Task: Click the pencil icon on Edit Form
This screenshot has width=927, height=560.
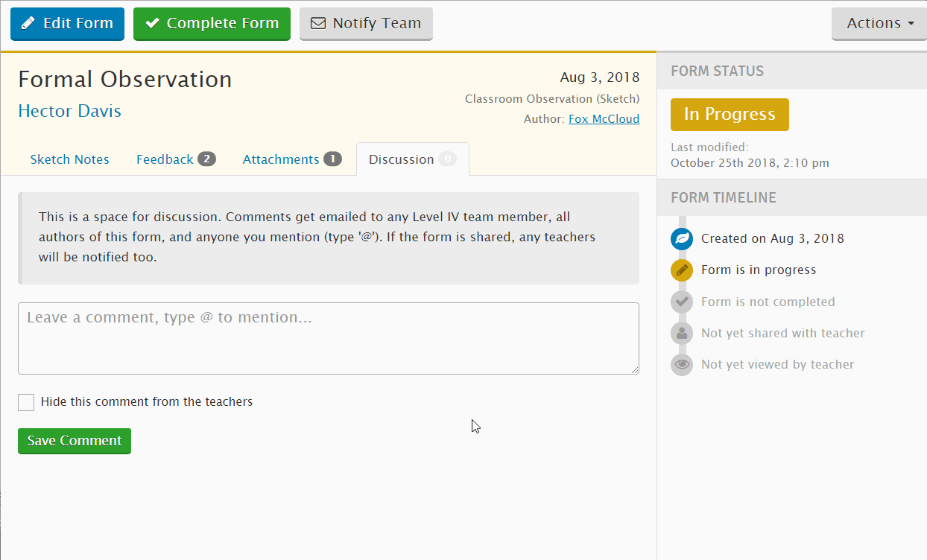Action: pos(28,23)
